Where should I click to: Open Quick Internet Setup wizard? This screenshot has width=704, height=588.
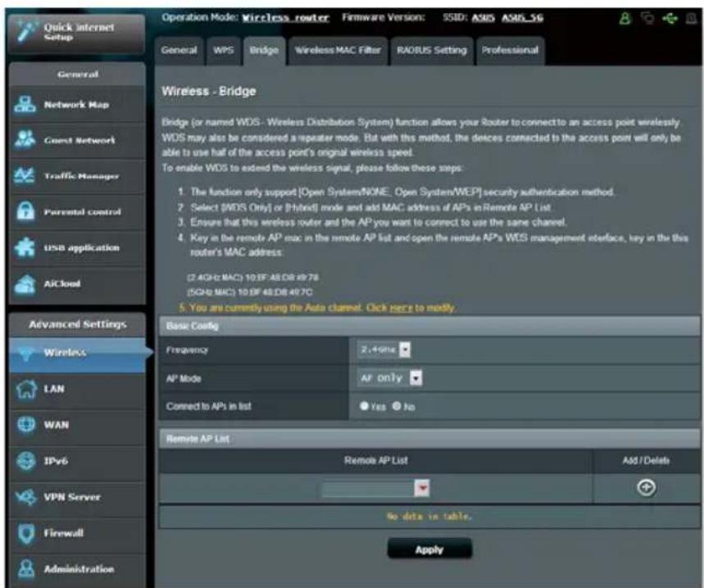click(77, 34)
